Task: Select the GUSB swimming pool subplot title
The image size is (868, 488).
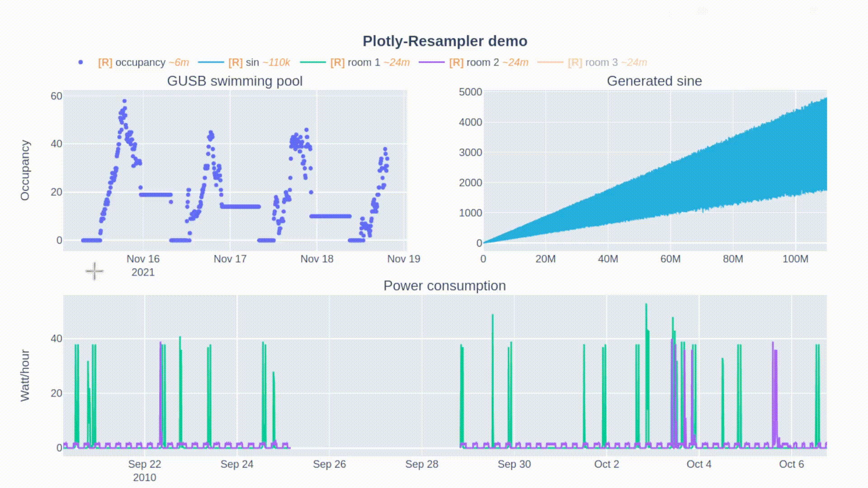Action: click(x=235, y=81)
